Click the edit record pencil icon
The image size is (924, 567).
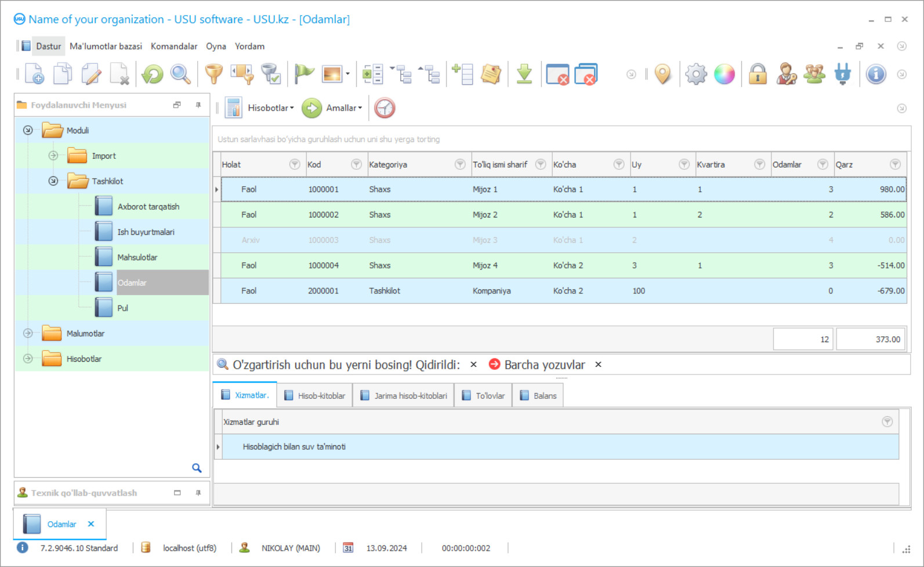[91, 74]
